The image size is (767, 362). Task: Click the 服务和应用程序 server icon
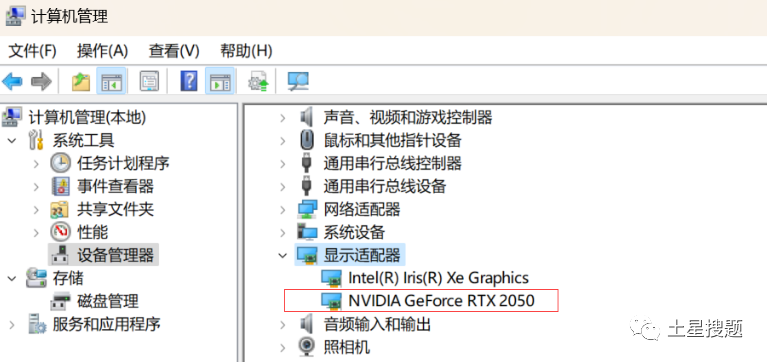pos(37,323)
